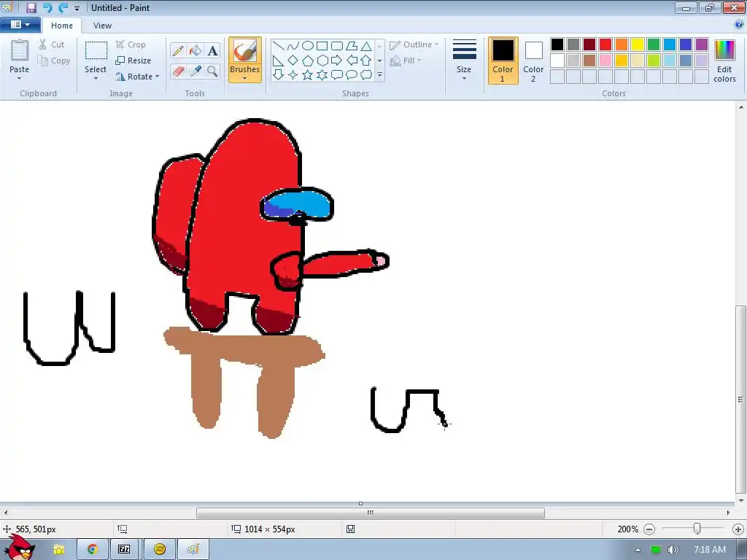This screenshot has width=747, height=560.
Task: Select the Eraser tool
Action: pos(178,71)
